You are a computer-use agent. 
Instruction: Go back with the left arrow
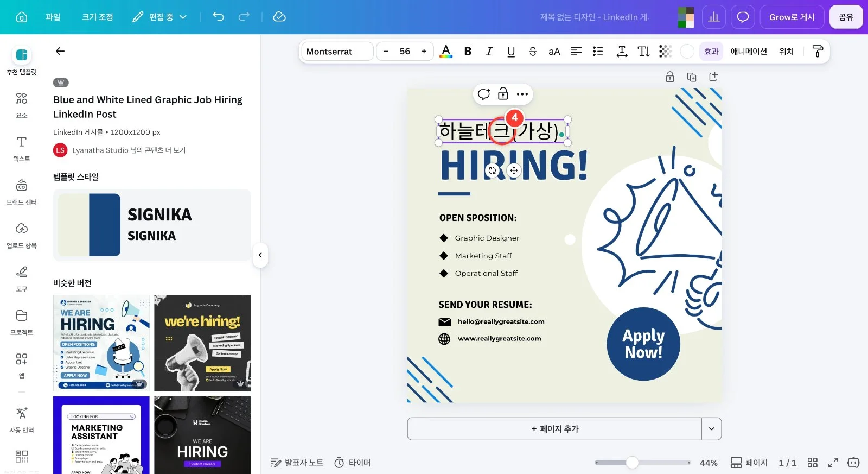pos(60,51)
